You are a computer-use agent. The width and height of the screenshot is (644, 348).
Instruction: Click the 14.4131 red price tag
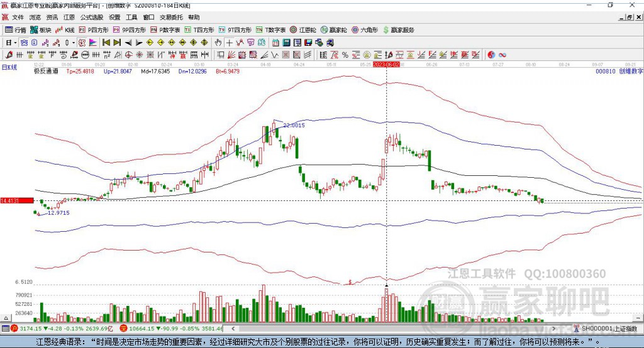(x=17, y=200)
